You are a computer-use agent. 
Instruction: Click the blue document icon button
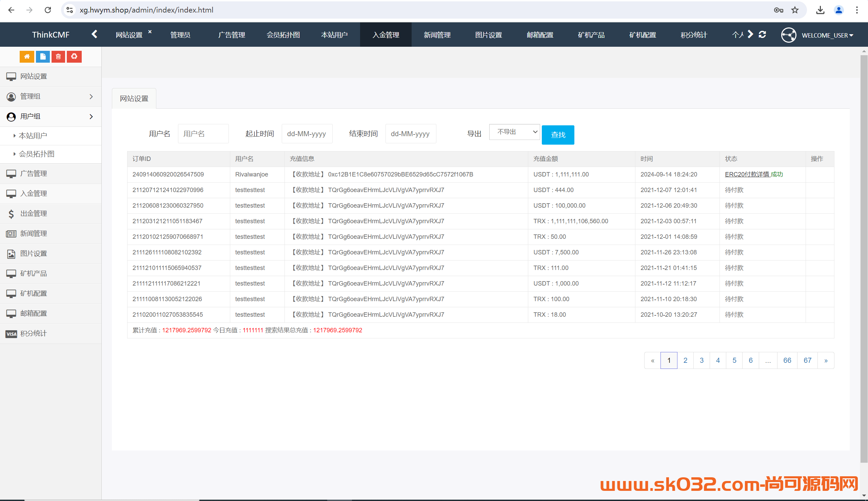click(43, 57)
